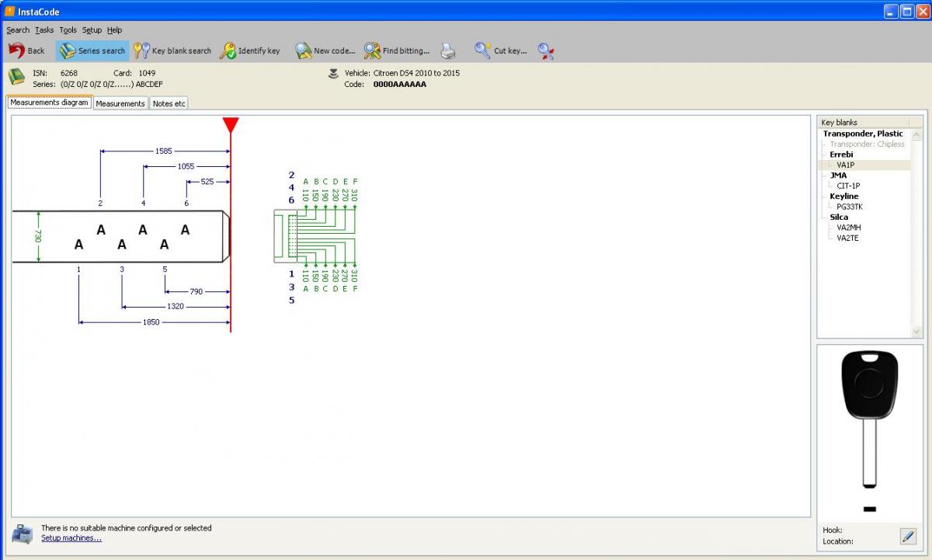932x560 pixels.
Task: Open the Search menu
Action: coord(18,30)
